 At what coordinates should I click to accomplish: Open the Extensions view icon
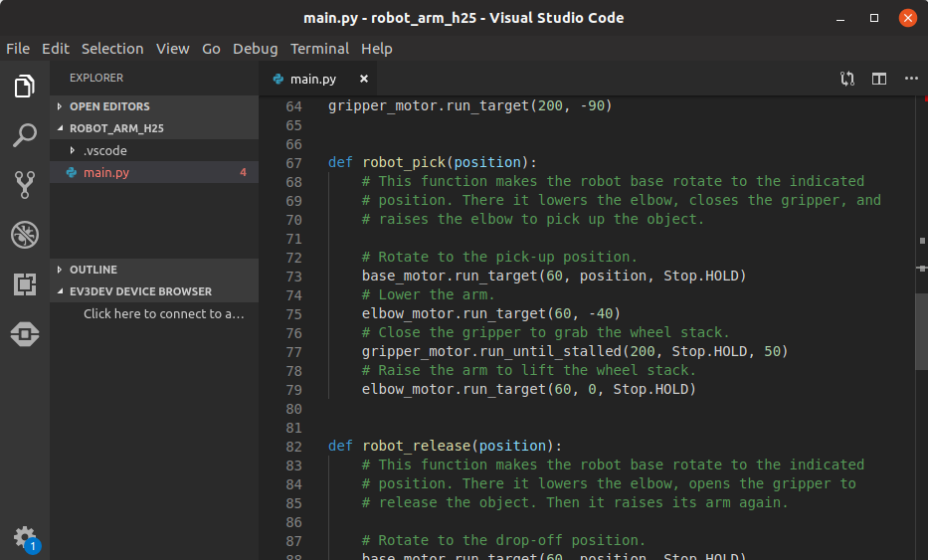[x=25, y=284]
